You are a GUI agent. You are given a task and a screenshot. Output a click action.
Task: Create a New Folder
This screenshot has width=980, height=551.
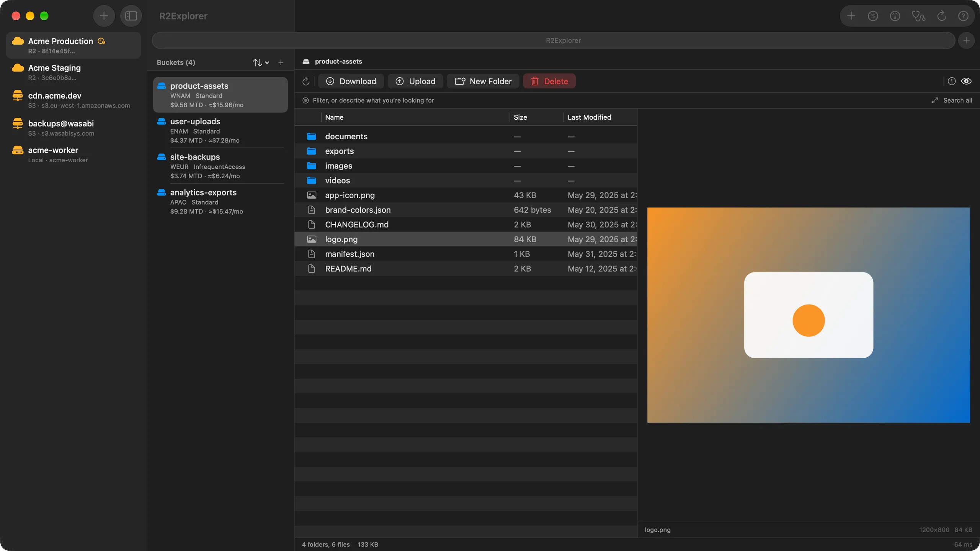(483, 81)
